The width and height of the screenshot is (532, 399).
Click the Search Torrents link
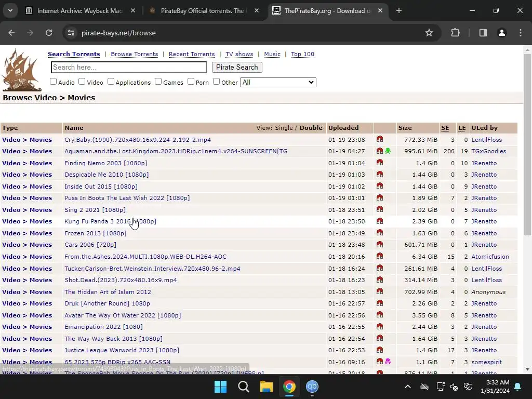[74, 54]
